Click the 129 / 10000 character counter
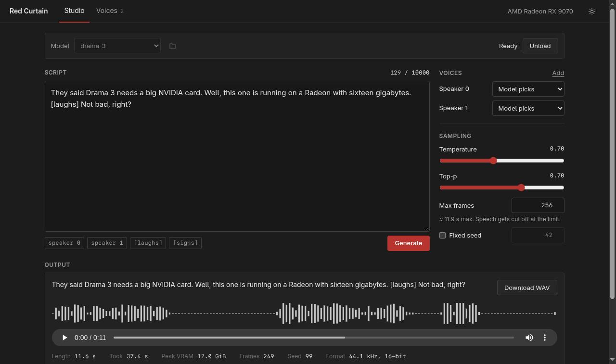This screenshot has height=364, width=616. tap(410, 73)
